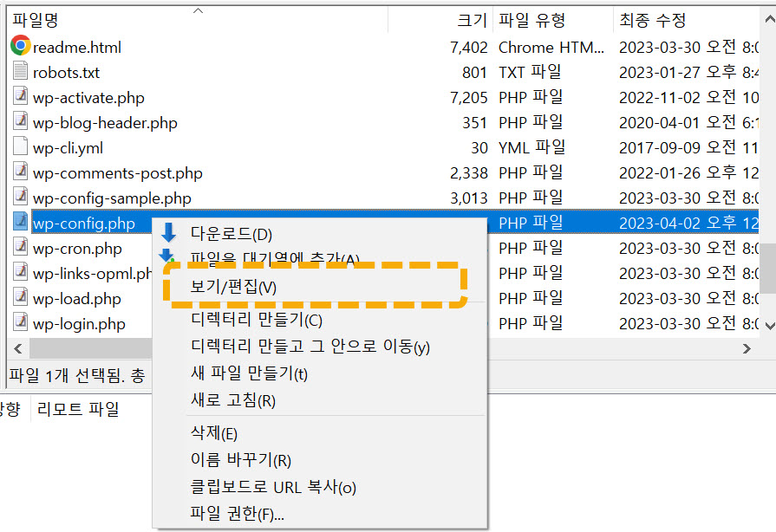Select the wp-login.php file name
This screenshot has height=532, width=776.
click(x=79, y=324)
